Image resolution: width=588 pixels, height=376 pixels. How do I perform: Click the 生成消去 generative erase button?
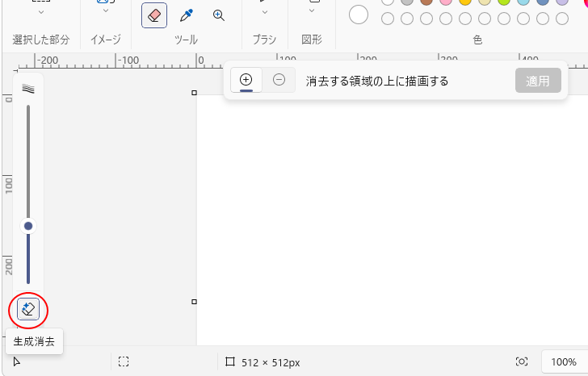pyautogui.click(x=28, y=309)
